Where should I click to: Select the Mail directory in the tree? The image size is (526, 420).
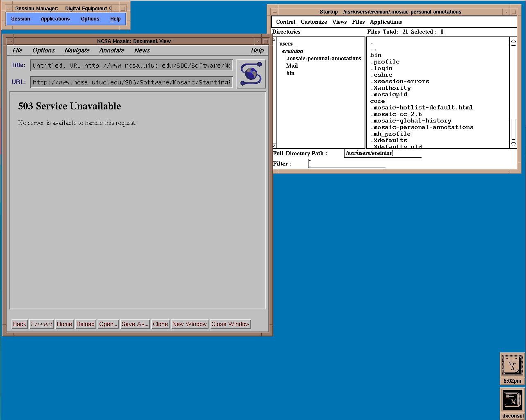[292, 66]
